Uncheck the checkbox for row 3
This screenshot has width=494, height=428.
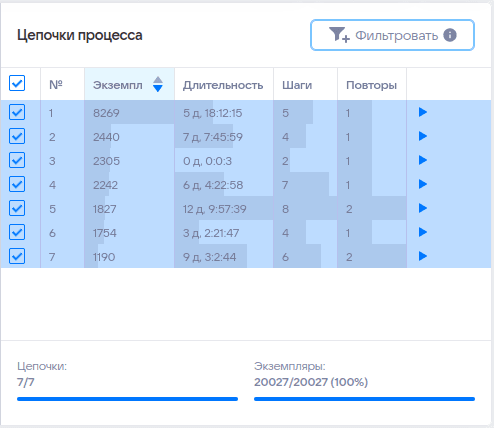tap(17, 160)
